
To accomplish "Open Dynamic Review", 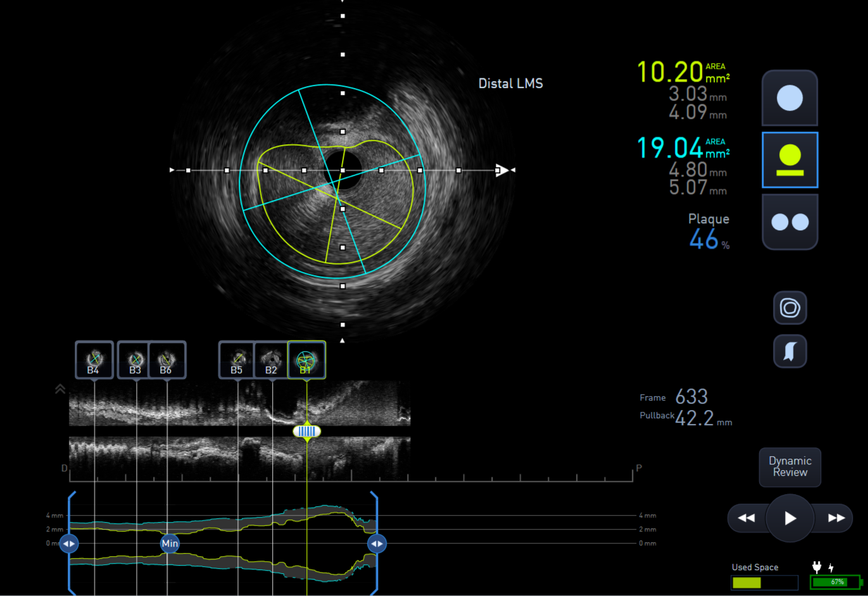I will coord(789,467).
